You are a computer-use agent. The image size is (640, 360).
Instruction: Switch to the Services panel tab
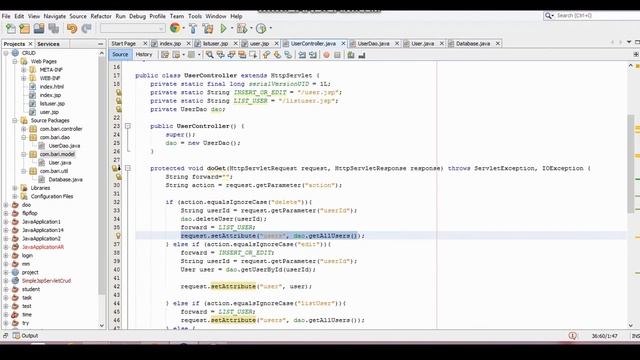(48, 44)
